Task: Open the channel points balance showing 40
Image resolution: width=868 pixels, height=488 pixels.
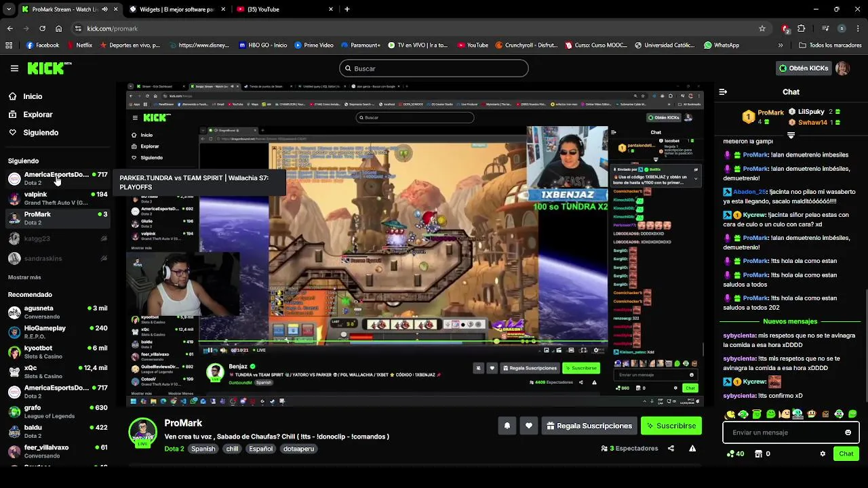Action: pos(735,453)
